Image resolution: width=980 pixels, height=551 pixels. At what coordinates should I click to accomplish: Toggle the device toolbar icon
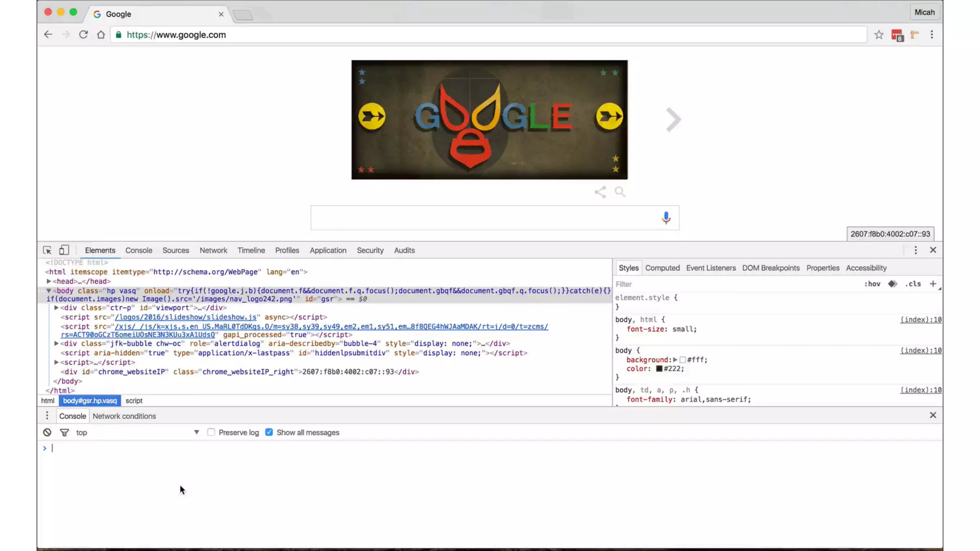coord(64,250)
